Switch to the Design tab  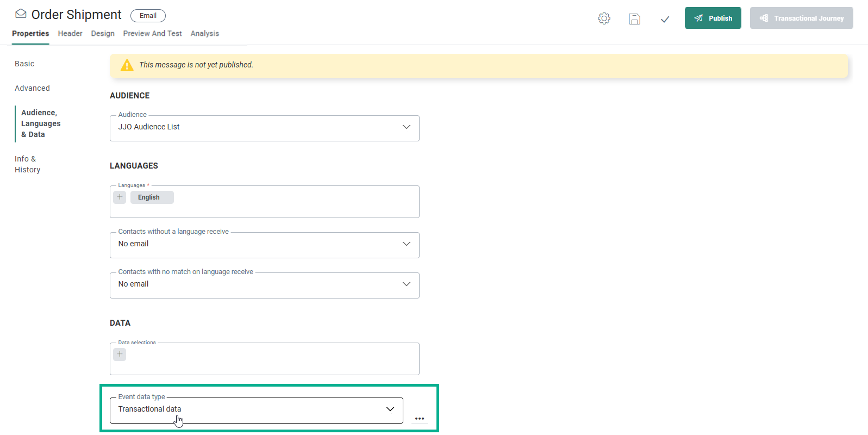[x=103, y=34]
